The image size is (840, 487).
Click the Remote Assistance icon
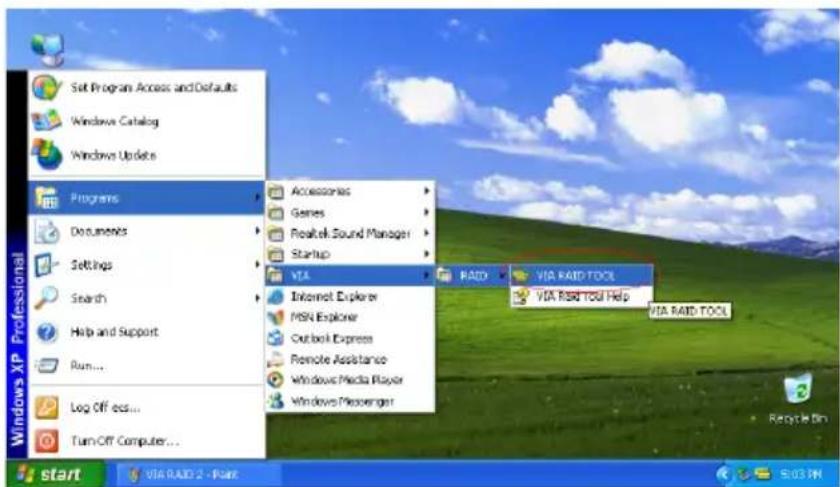click(x=275, y=359)
